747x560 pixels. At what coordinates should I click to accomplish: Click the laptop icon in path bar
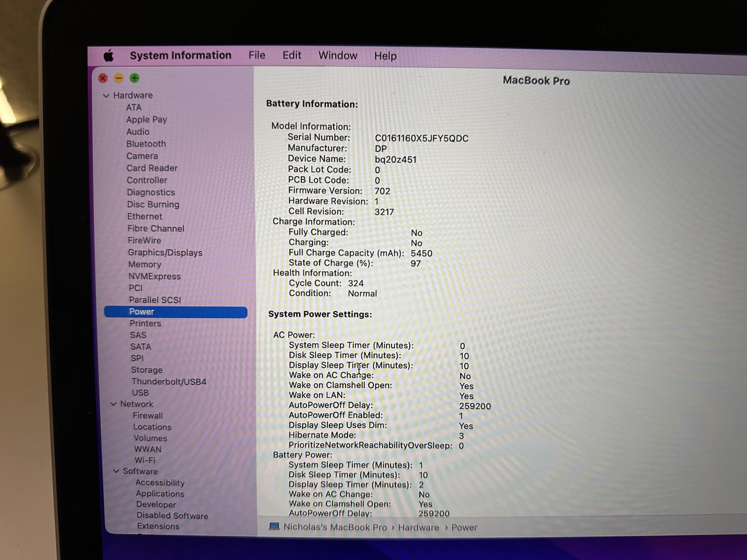pos(274,526)
